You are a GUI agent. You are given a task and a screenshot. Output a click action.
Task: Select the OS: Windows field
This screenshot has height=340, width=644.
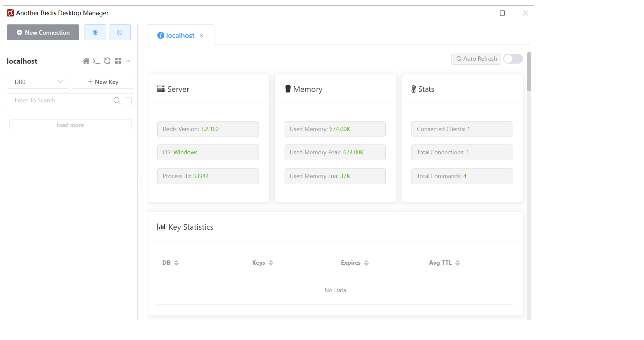tap(208, 152)
